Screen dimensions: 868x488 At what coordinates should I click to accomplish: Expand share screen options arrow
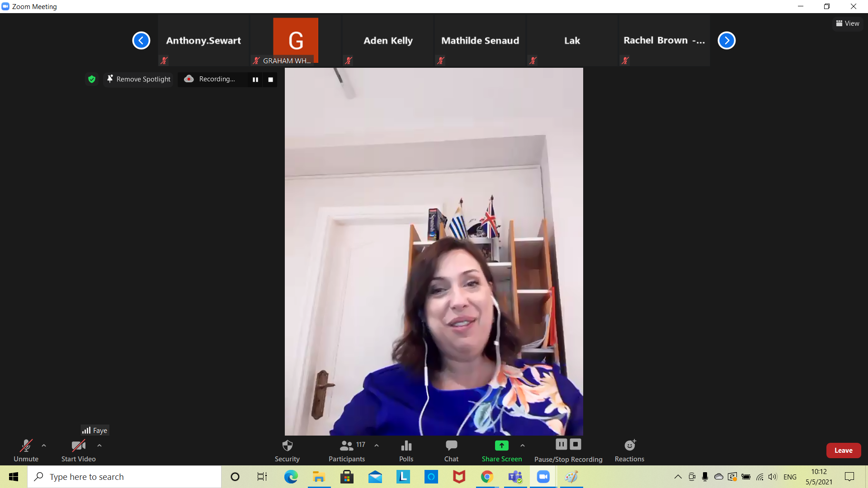pos(523,446)
